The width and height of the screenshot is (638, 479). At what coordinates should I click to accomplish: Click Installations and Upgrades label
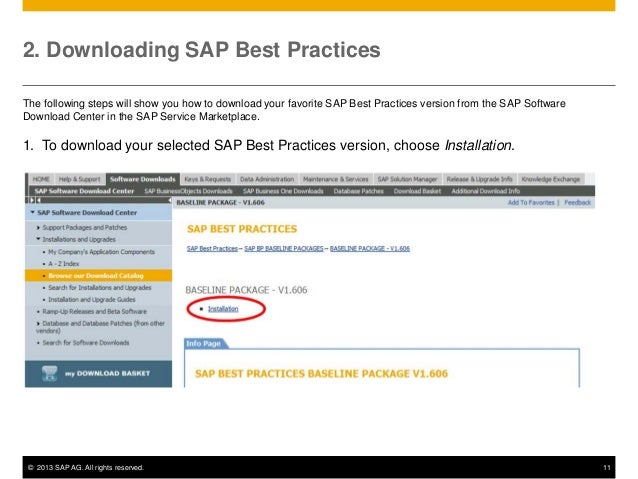(x=79, y=239)
